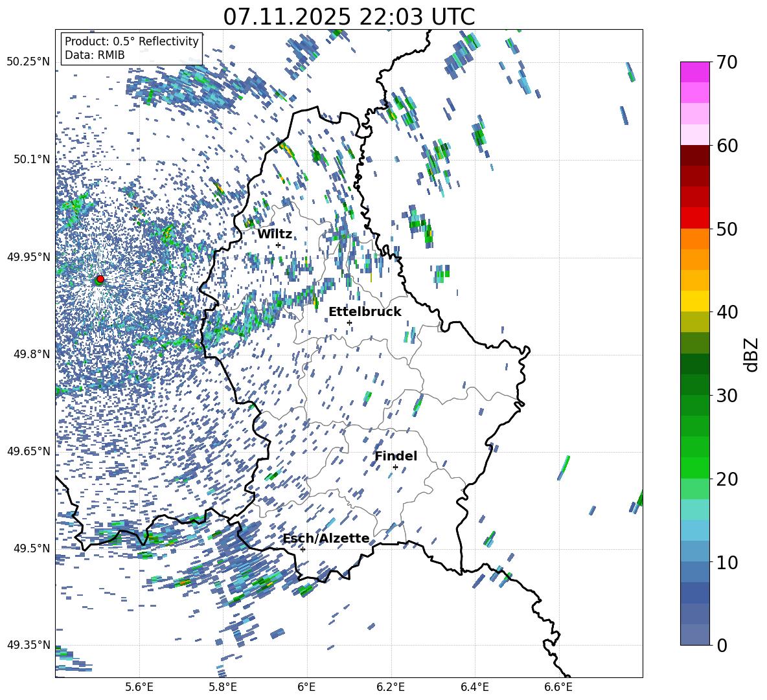Click the 6.2°E longitude label
The height and width of the screenshot is (700, 767).
tap(391, 687)
